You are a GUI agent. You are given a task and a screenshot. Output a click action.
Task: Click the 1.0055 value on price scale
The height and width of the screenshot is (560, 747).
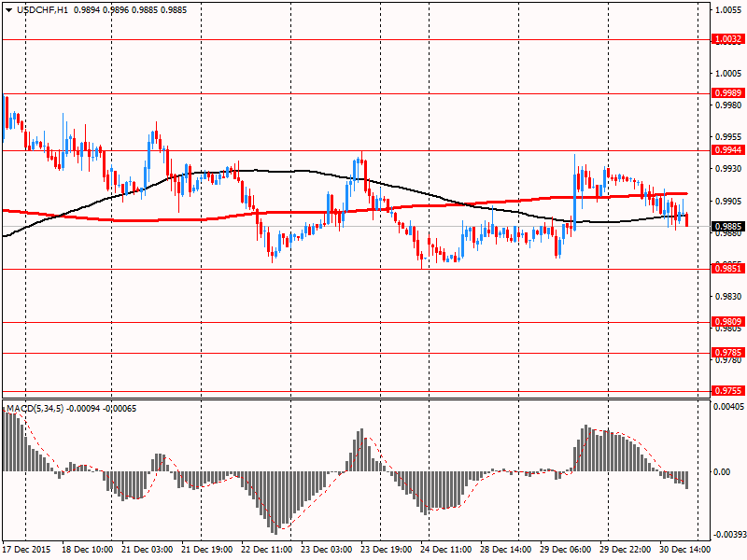click(727, 10)
